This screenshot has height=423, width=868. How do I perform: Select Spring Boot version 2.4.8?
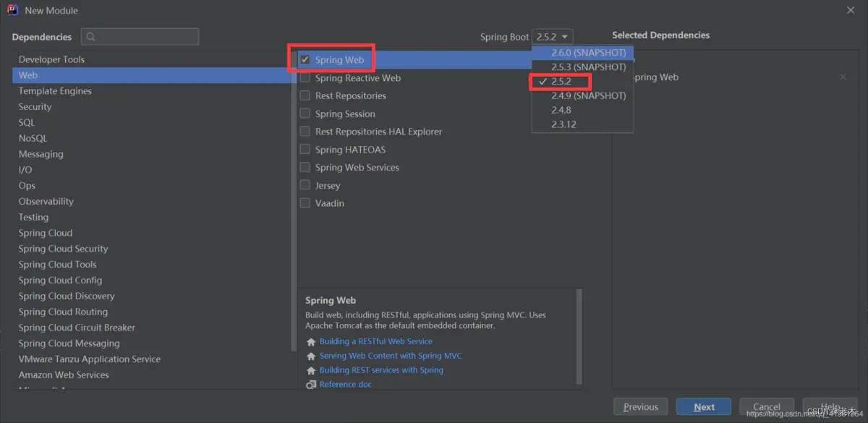(x=583, y=110)
